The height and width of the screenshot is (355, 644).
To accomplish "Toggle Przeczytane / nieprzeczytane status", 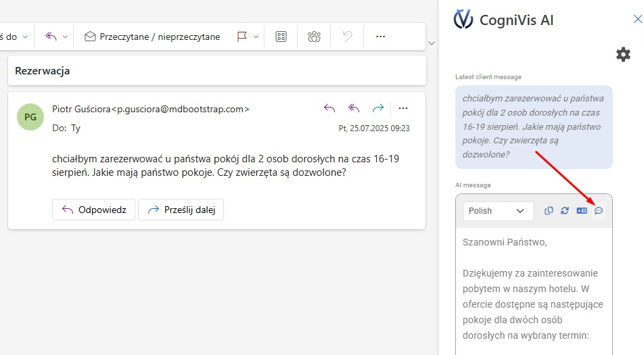I will pos(152,37).
